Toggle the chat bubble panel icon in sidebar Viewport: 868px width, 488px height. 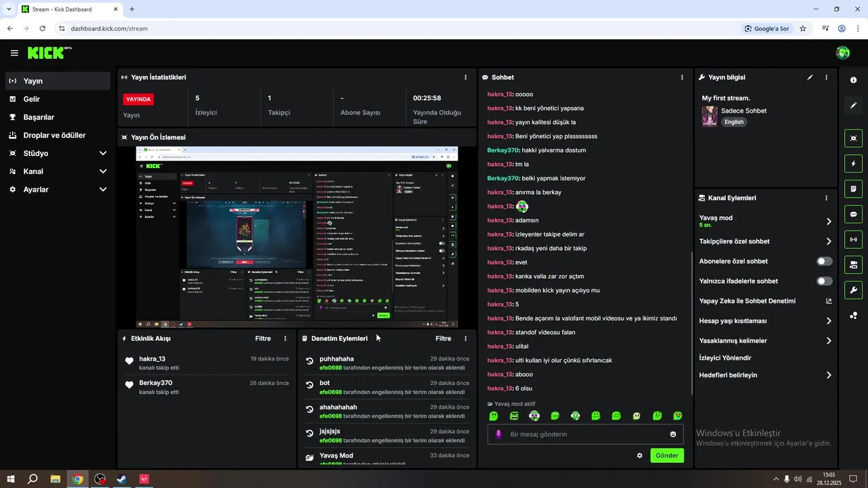pyautogui.click(x=853, y=214)
